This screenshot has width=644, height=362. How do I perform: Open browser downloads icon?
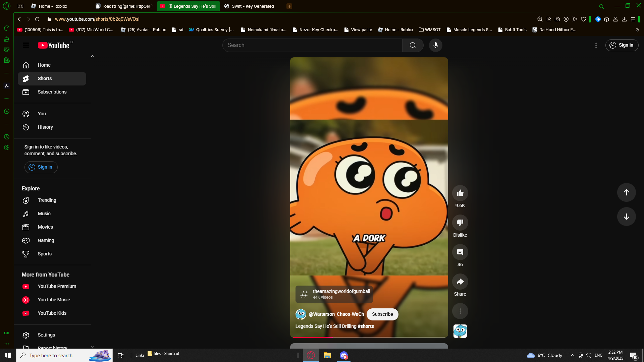click(624, 19)
